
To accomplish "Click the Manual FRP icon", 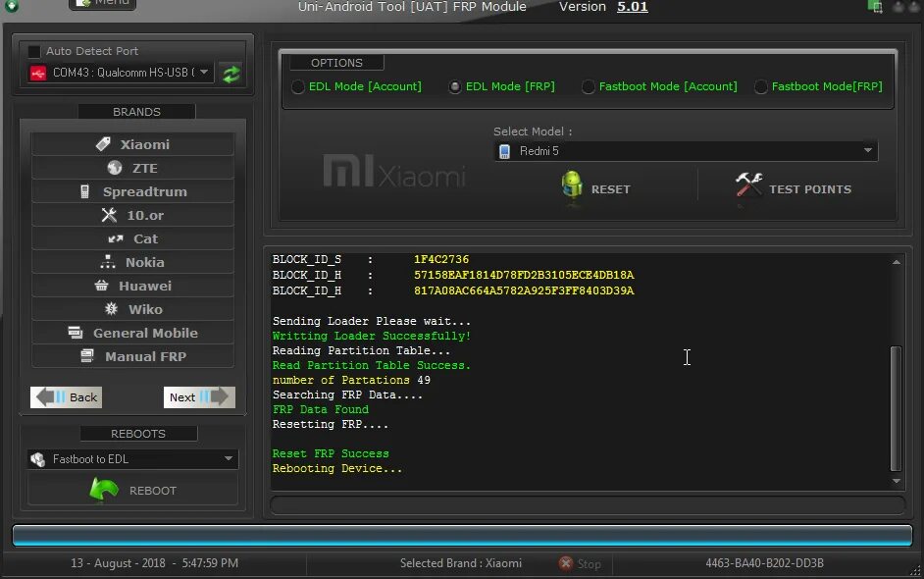I will point(87,356).
